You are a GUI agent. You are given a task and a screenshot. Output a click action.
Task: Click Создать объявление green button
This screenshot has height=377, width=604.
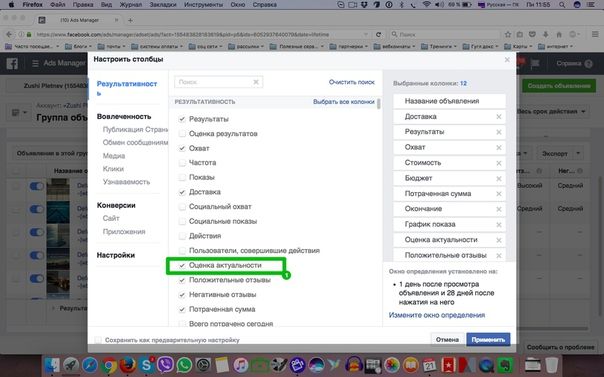(x=559, y=85)
